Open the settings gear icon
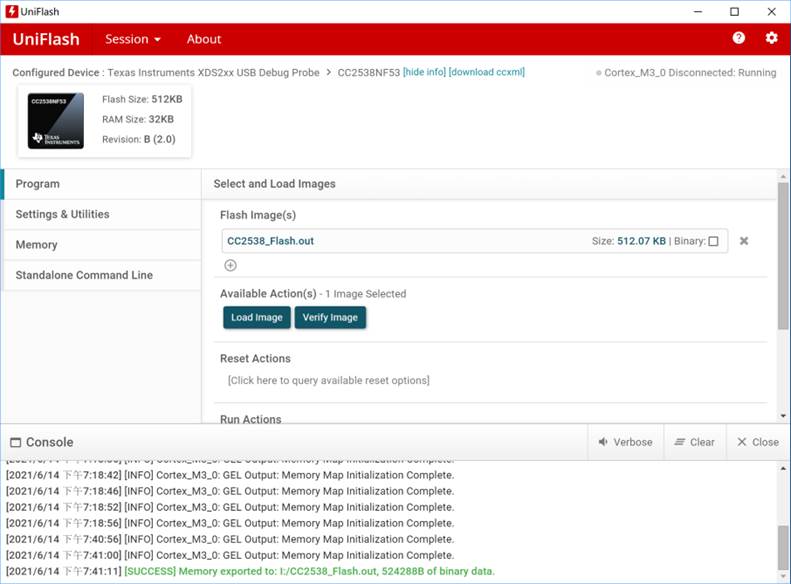The image size is (791, 584). (771, 38)
